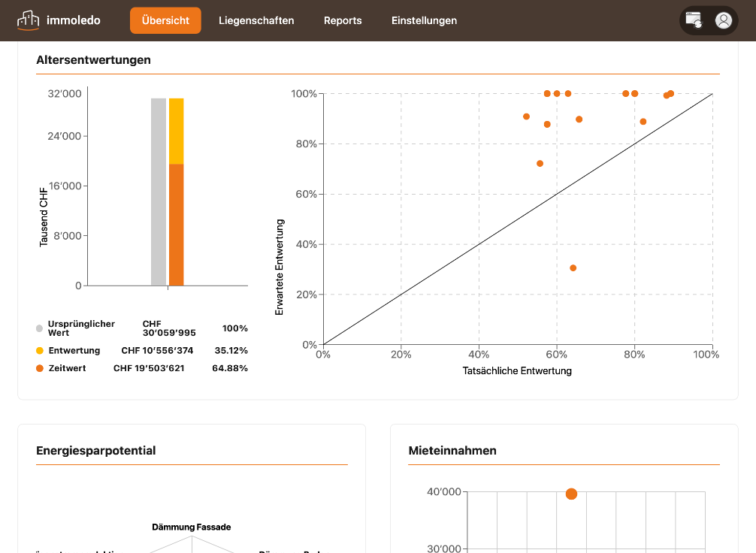
Task: Click the Dämmung Fassade radar chart label
Action: click(192, 527)
